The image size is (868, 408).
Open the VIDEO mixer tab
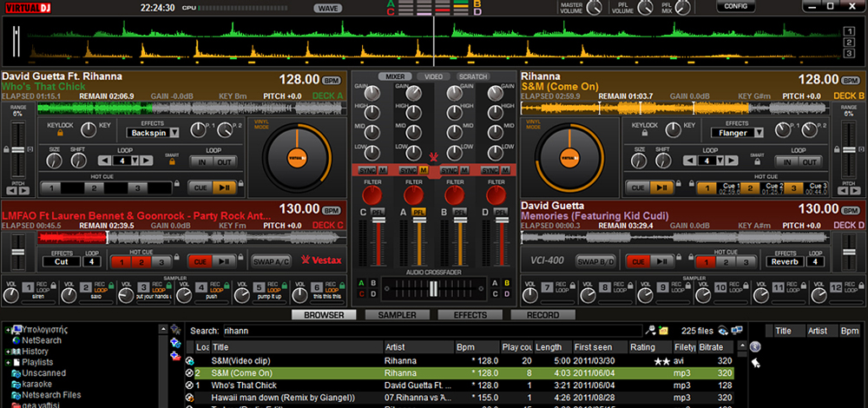point(434,76)
